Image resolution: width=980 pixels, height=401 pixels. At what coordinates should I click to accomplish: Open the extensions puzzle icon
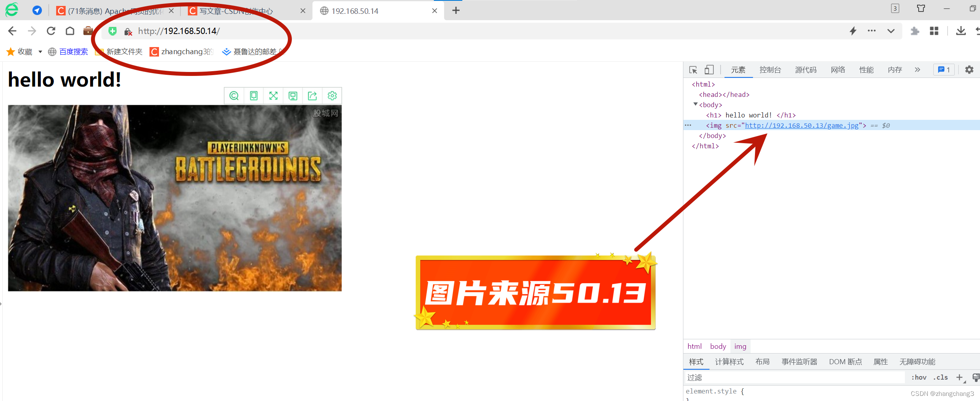tap(915, 31)
